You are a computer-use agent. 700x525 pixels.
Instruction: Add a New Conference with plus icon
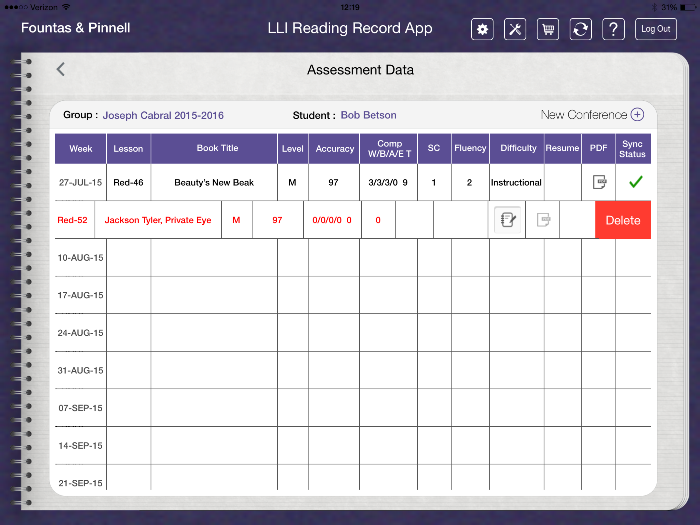pos(637,115)
